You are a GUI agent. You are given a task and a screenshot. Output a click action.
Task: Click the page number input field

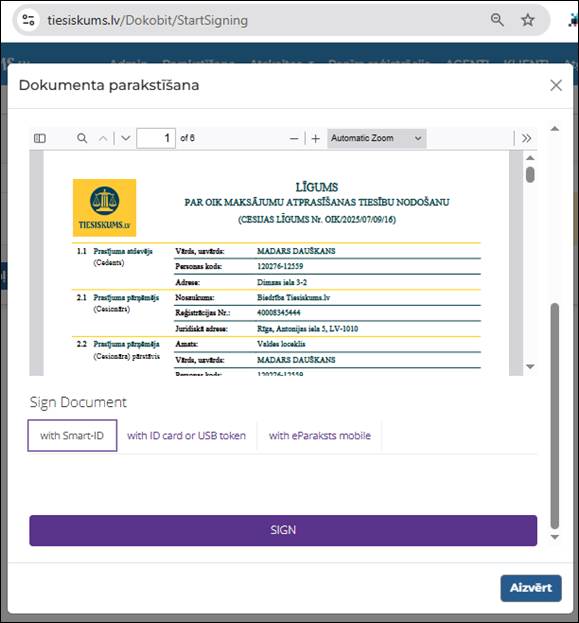click(x=156, y=138)
